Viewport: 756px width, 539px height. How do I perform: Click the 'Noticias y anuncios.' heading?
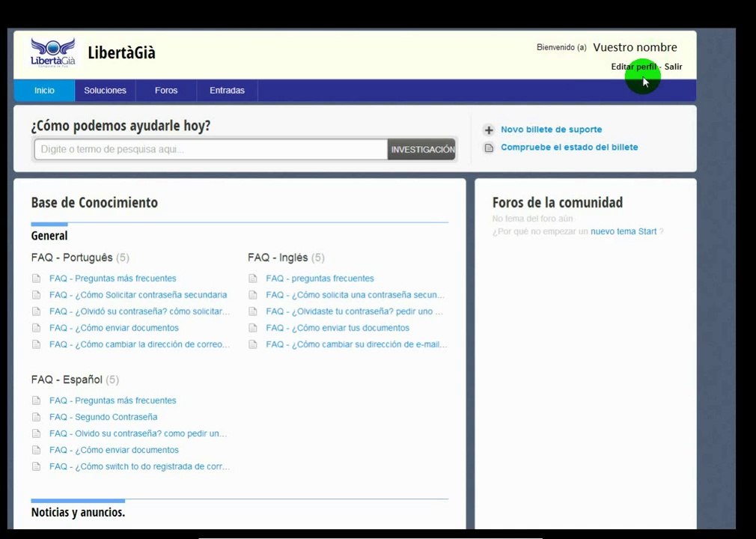coord(78,512)
